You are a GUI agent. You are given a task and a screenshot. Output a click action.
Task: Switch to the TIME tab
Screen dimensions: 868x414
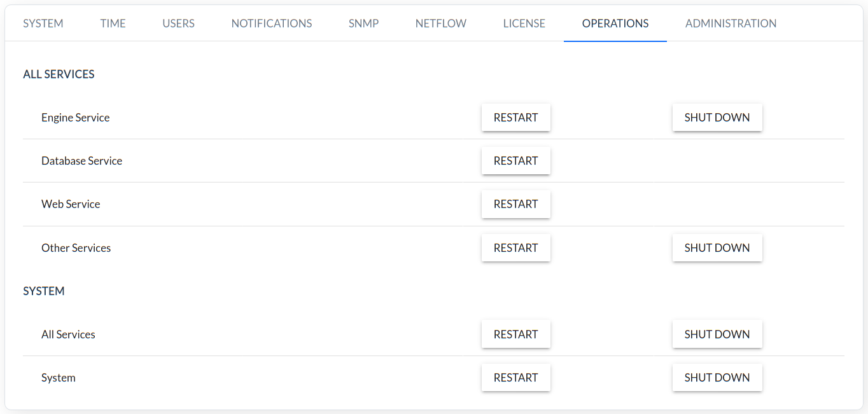[113, 24]
